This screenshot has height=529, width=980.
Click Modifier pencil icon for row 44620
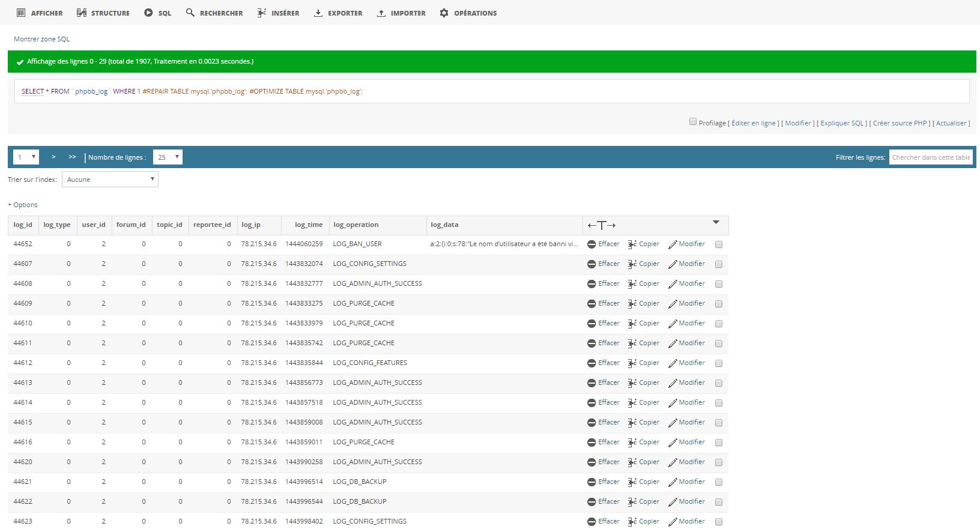point(673,462)
